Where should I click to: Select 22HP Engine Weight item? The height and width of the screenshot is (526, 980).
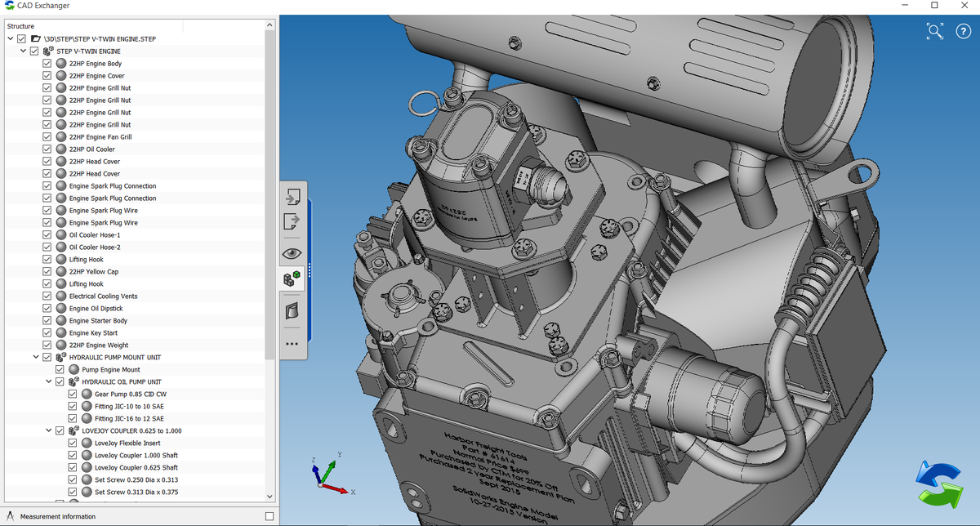point(99,345)
